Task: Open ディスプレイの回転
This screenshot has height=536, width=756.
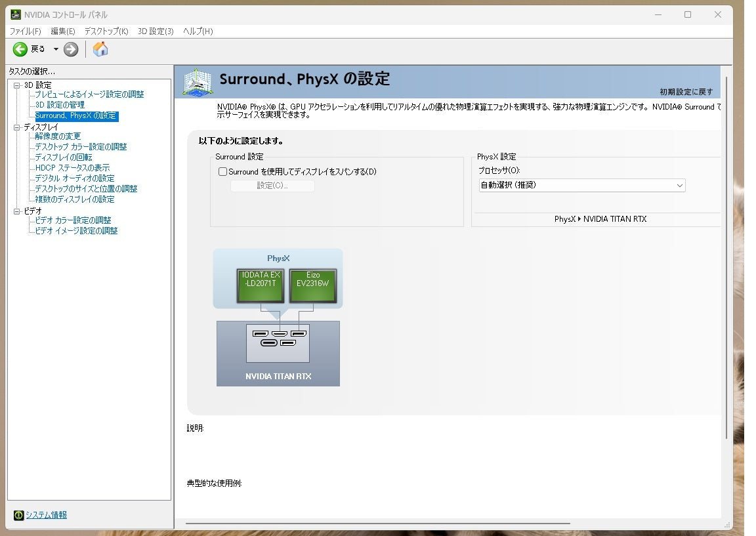Action: (63, 157)
